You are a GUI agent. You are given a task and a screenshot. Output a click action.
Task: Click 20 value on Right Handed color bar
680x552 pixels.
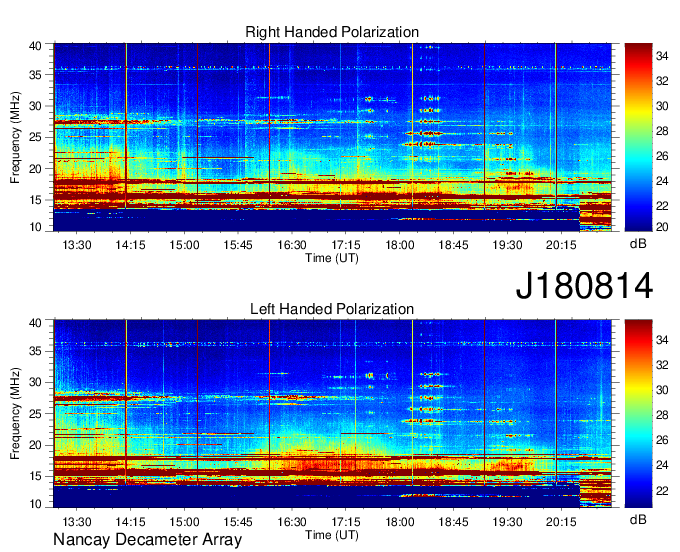(x=662, y=227)
